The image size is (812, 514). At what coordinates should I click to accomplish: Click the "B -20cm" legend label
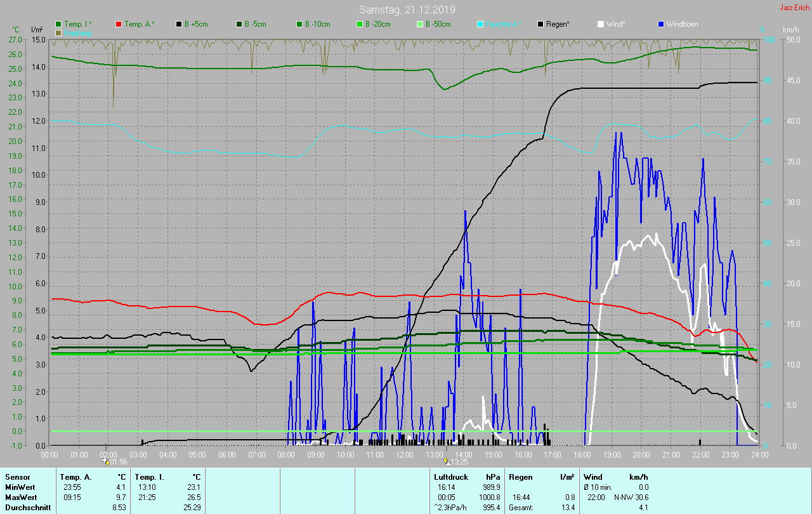[x=377, y=24]
